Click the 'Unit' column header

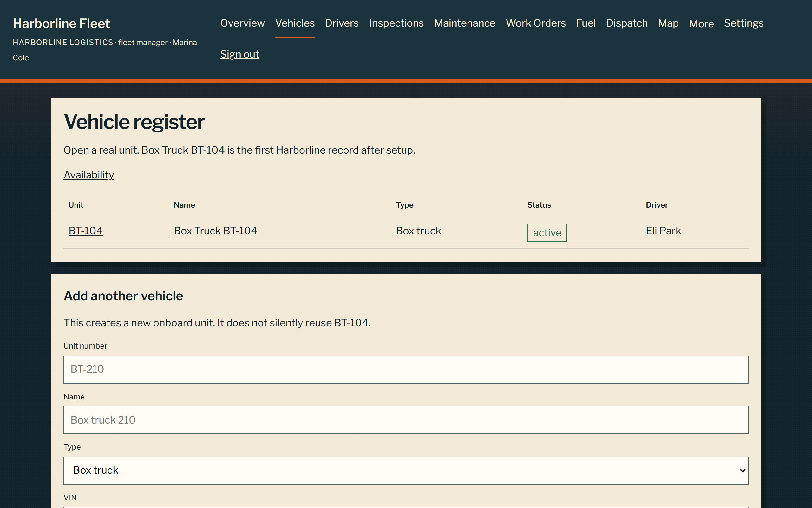click(76, 205)
